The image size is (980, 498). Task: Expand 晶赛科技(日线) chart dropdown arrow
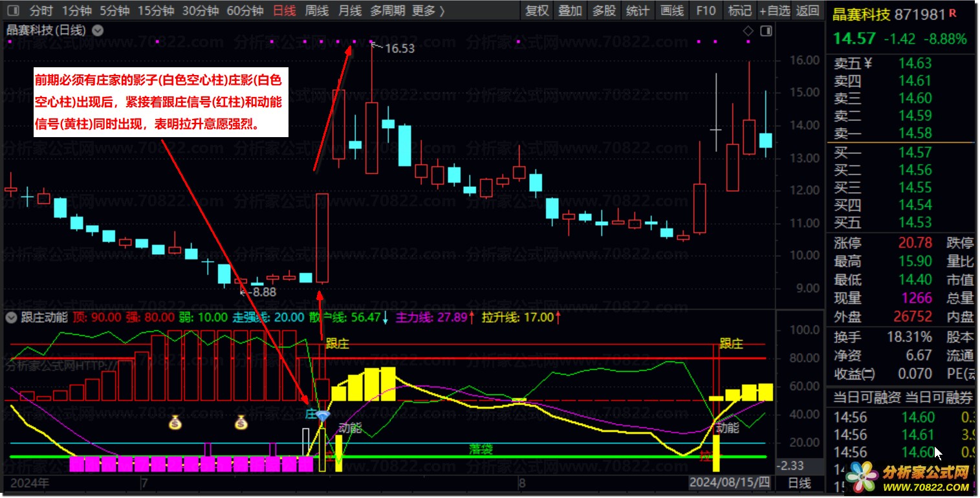coord(98,30)
